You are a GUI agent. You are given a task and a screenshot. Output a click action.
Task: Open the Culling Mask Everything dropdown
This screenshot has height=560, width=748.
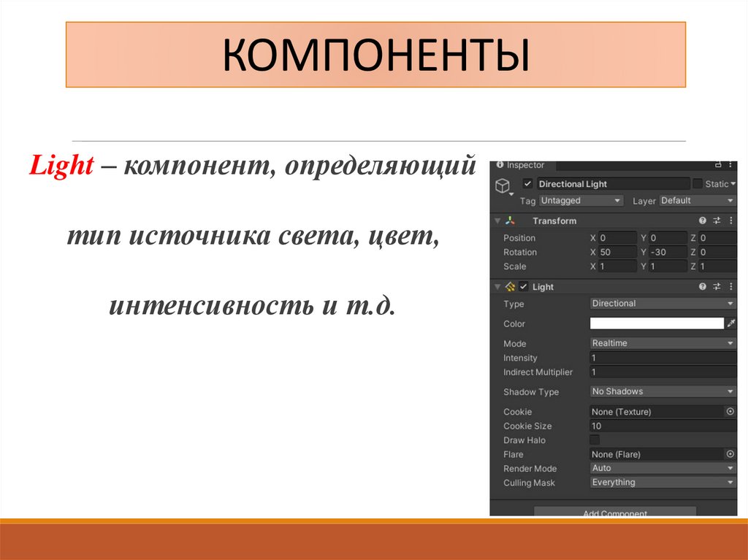pos(663,483)
